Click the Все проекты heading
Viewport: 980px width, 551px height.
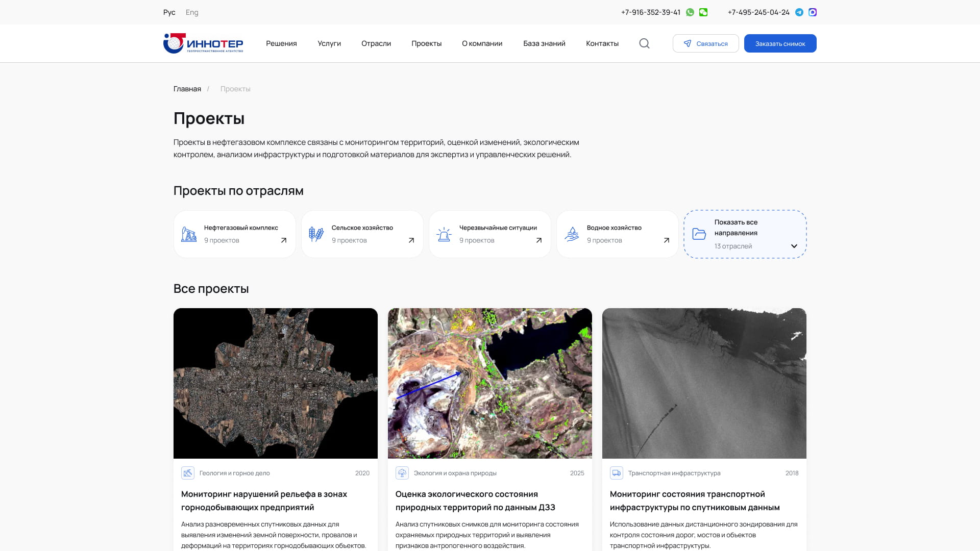[x=211, y=289]
